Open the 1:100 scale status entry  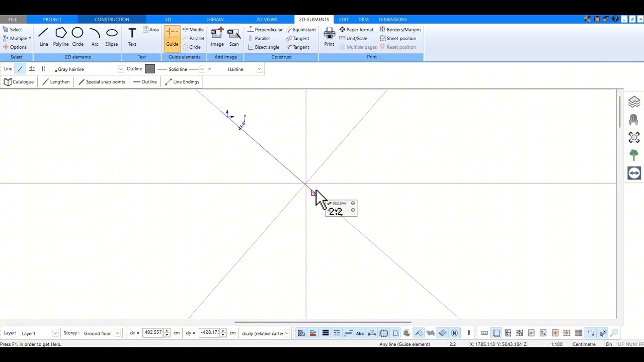[556, 344]
